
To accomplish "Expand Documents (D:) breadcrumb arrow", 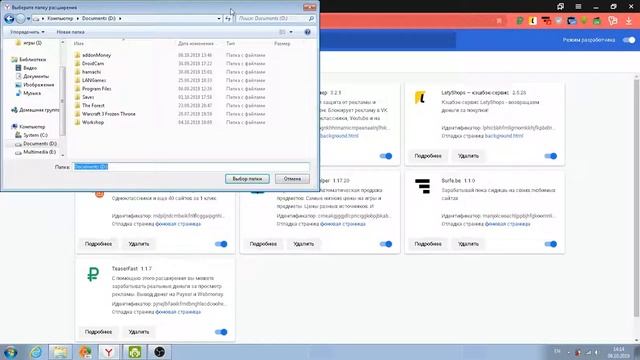I will [x=120, y=18].
